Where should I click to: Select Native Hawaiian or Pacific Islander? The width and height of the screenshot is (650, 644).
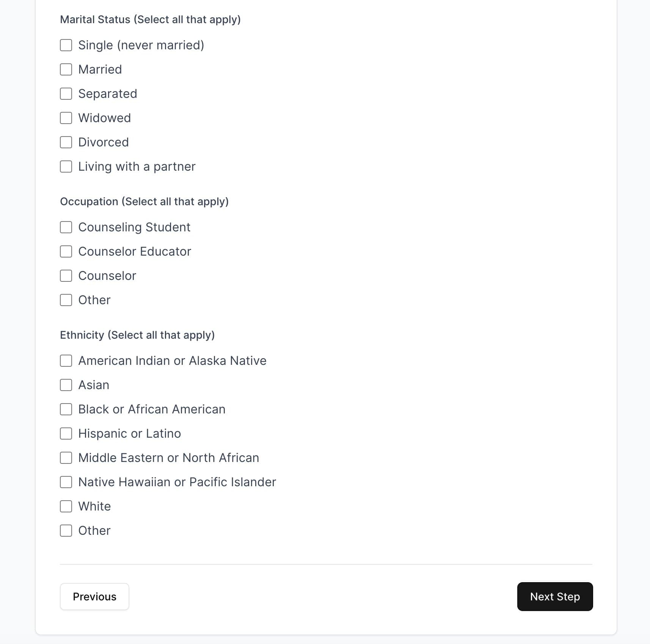(x=66, y=482)
